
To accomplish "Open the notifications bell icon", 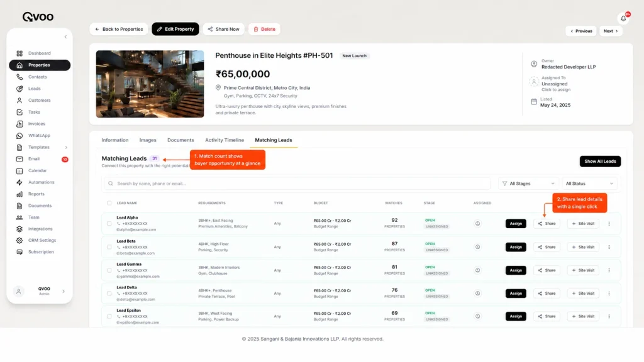I will 623,18.
